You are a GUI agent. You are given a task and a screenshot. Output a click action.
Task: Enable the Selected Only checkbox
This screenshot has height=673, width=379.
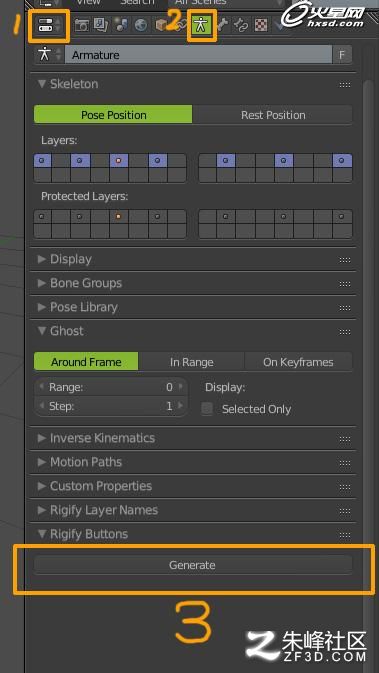click(207, 409)
